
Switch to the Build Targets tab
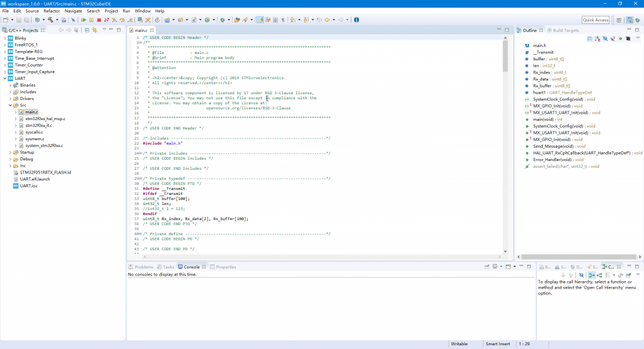click(x=563, y=30)
